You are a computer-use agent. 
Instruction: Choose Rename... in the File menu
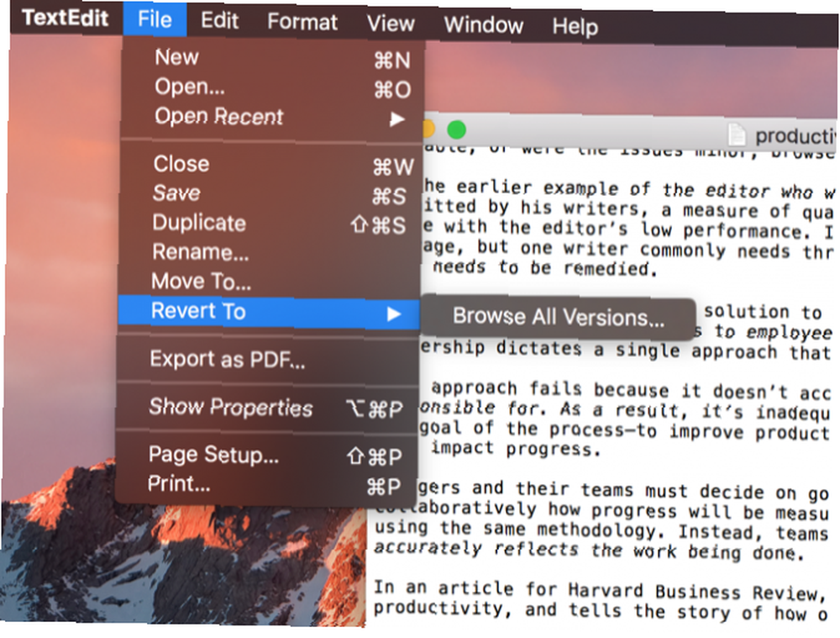[270, 252]
